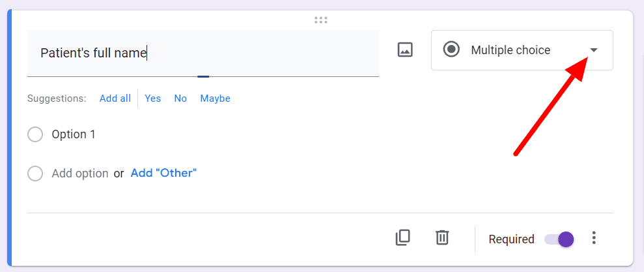Click the Add option text field
The image size is (644, 272).
(80, 174)
